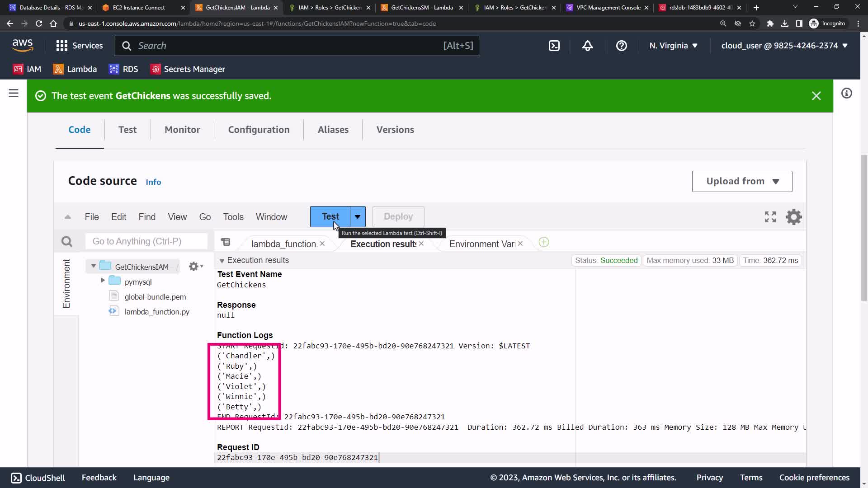Switch to the Configuration tab
The image size is (868, 488).
pos(259,130)
